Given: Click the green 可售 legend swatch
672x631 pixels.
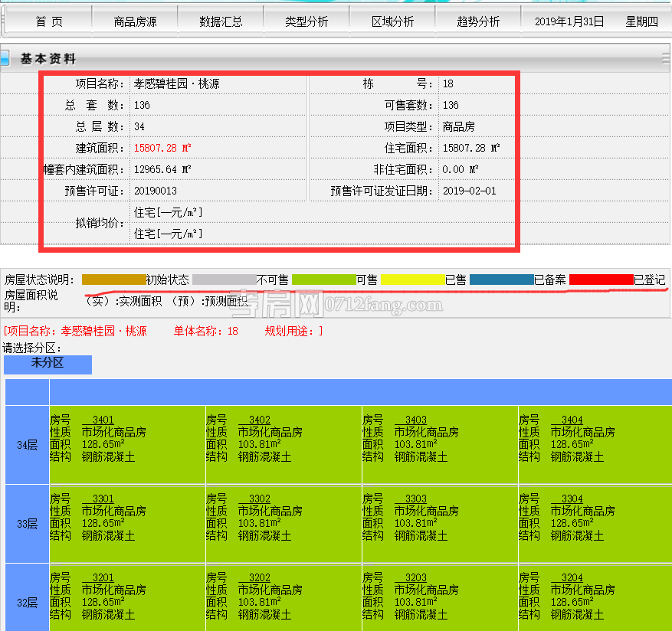Looking at the screenshot, I should click(324, 280).
